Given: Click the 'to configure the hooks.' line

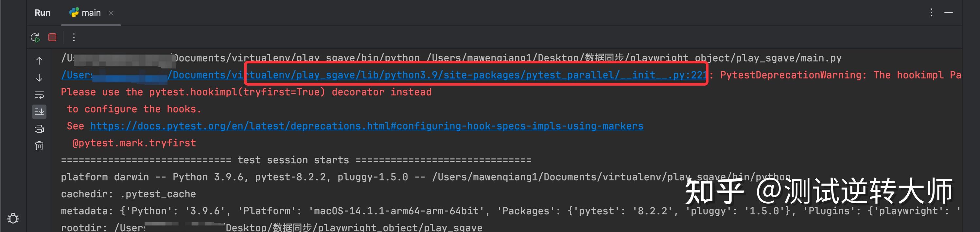Looking at the screenshot, I should [134, 109].
